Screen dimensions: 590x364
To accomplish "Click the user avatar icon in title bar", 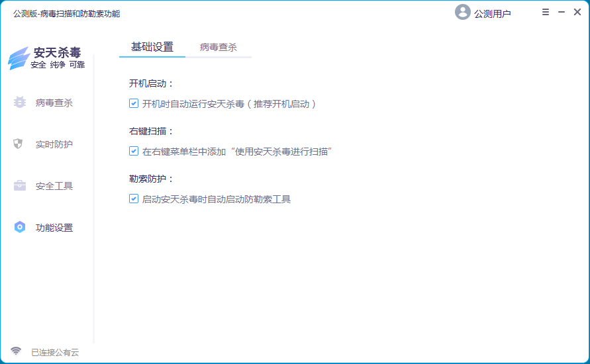I will 462,13.
